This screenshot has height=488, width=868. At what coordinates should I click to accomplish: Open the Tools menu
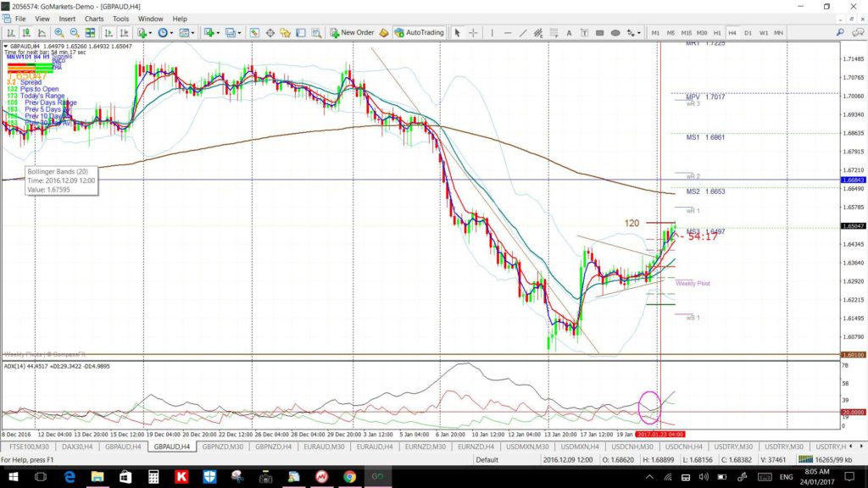click(x=120, y=19)
